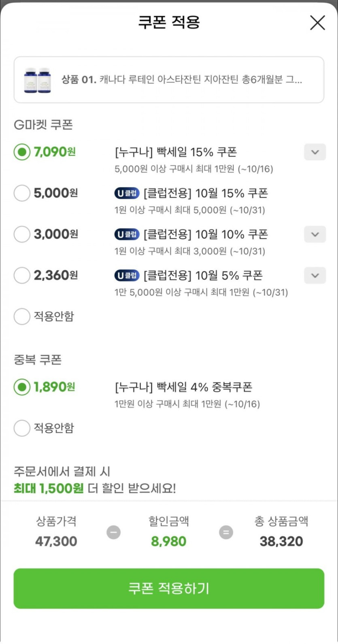Screen dimensions: 338x644
Task: Click U클럽 badge on 15% club coupon
Action: point(127,193)
